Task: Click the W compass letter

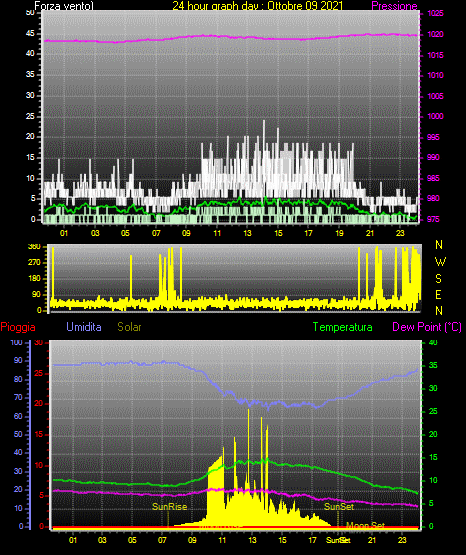Action: [x=440, y=262]
